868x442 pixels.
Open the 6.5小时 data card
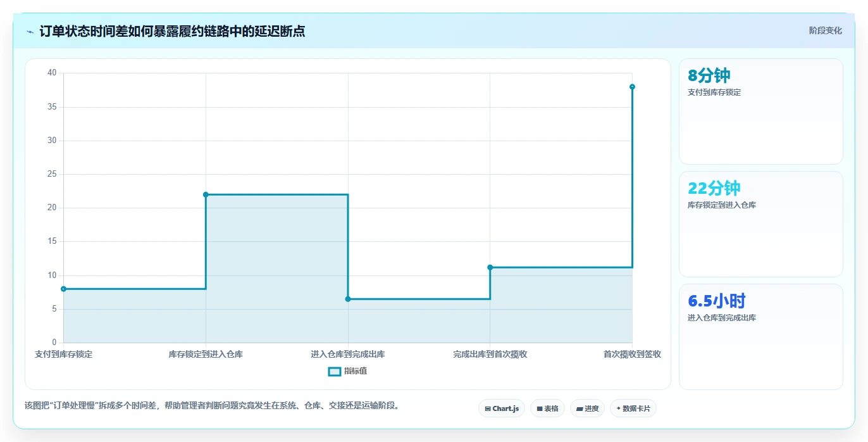tap(760, 337)
